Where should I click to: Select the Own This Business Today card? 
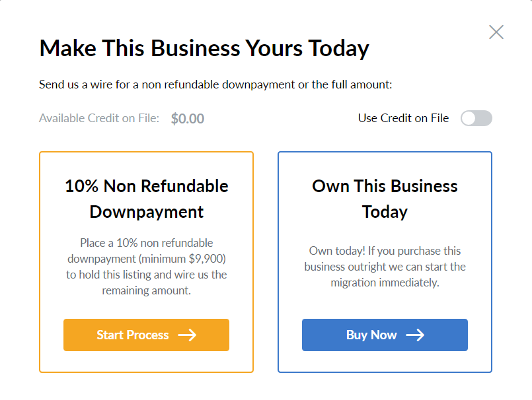click(x=385, y=261)
